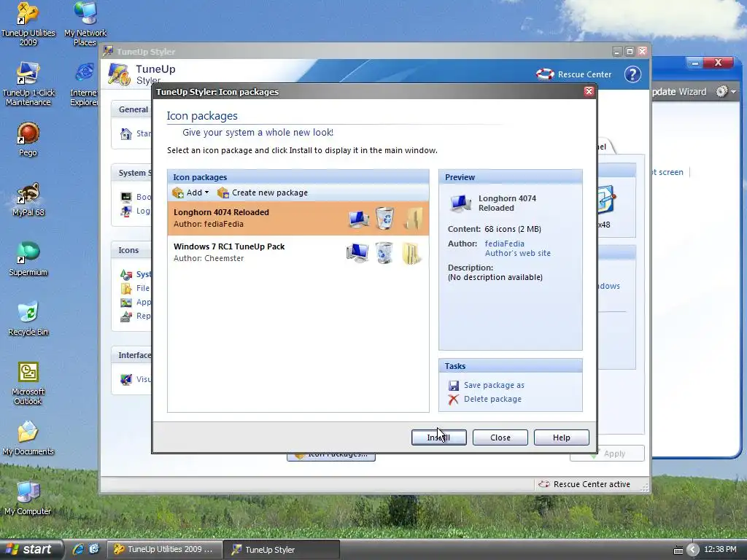Click the red X delete package icon
The width and height of the screenshot is (747, 560).
click(x=453, y=400)
